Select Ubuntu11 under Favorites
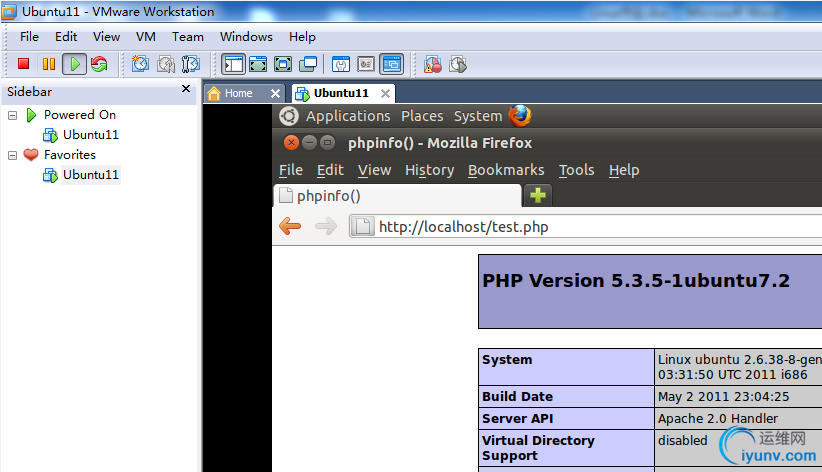The width and height of the screenshot is (822, 472). point(91,175)
